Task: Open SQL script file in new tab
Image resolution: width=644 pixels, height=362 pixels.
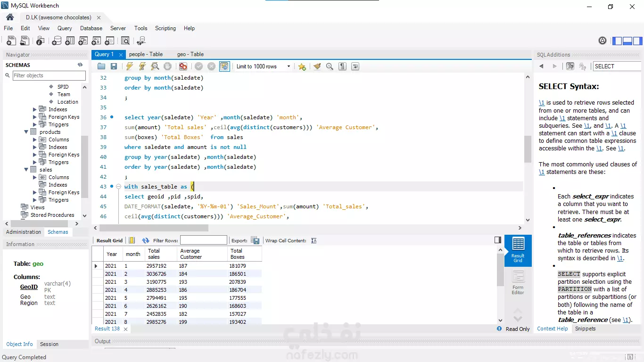Action: [x=25, y=41]
